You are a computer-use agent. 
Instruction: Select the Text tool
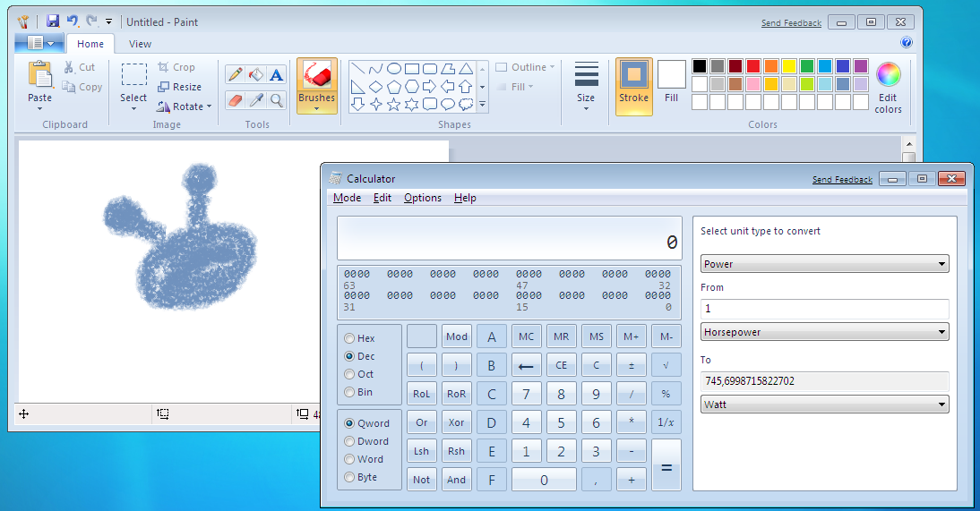click(277, 75)
